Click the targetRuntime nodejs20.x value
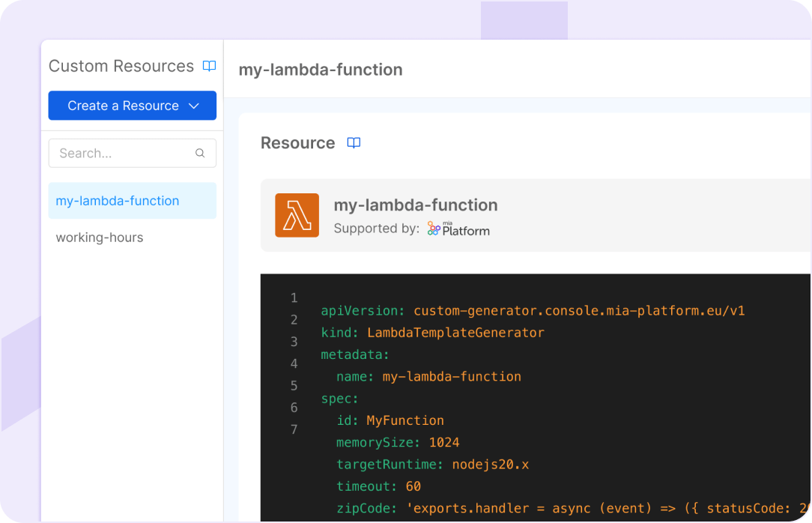The image size is (812, 523). [x=490, y=465]
